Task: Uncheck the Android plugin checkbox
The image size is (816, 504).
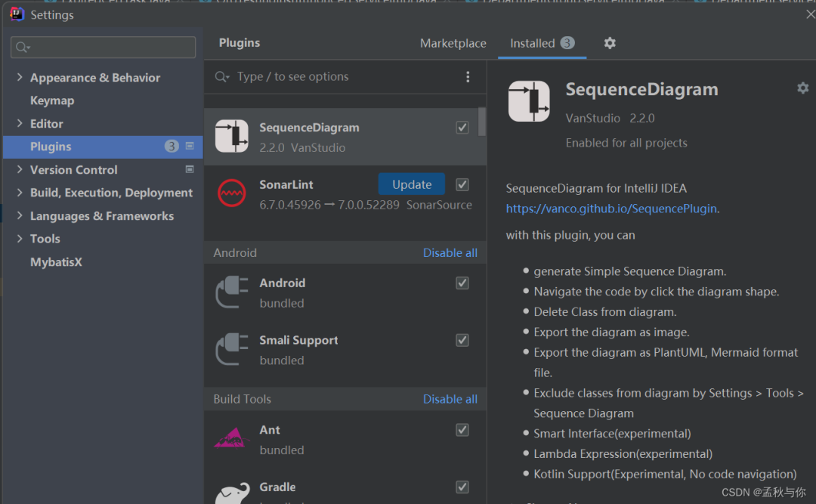Action: 462,283
